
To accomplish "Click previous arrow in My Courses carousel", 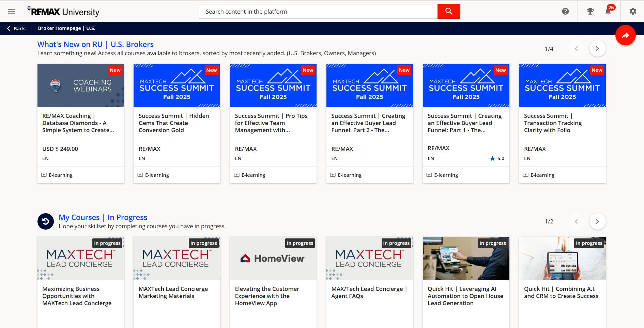I will pyautogui.click(x=576, y=221).
